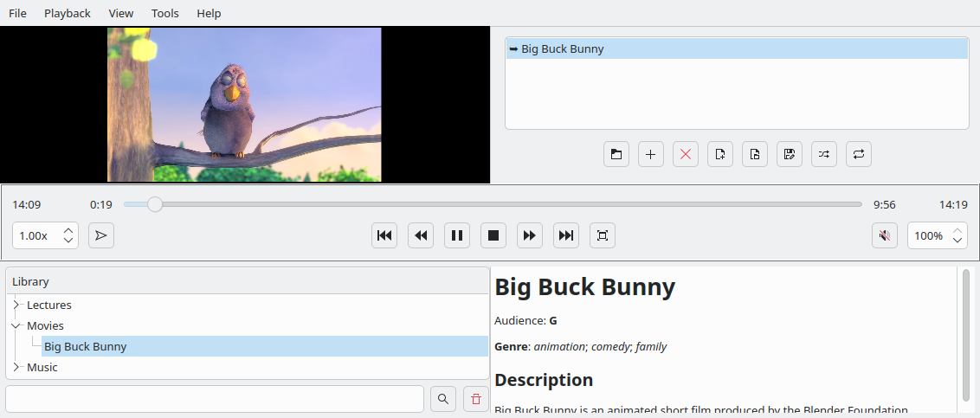Click the description panel scrollbar

pos(965,338)
